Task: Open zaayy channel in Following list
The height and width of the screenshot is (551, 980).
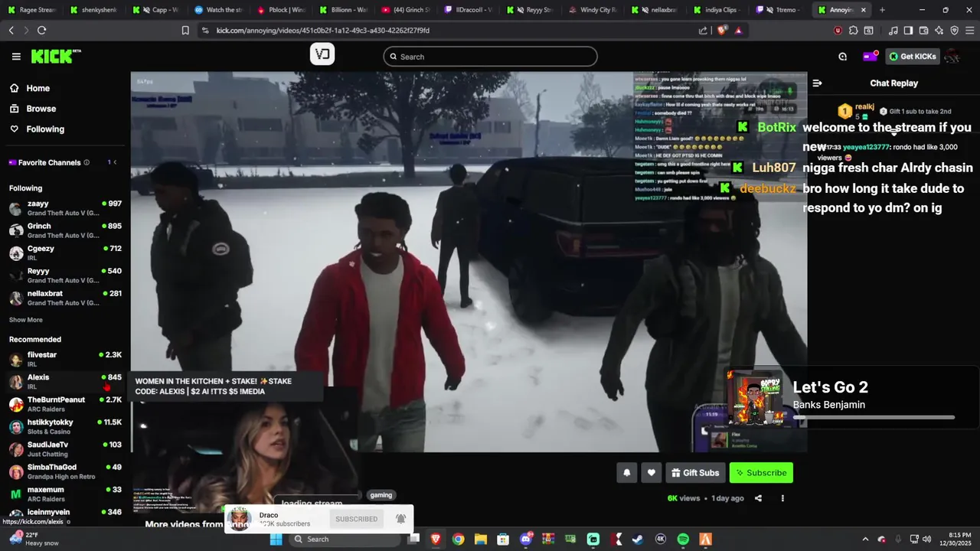Action: pyautogui.click(x=65, y=208)
